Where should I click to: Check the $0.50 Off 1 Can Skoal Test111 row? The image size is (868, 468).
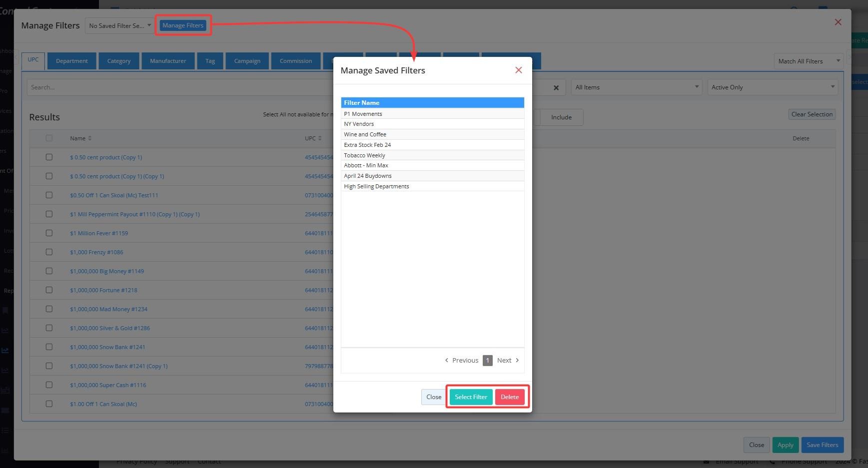(49, 195)
